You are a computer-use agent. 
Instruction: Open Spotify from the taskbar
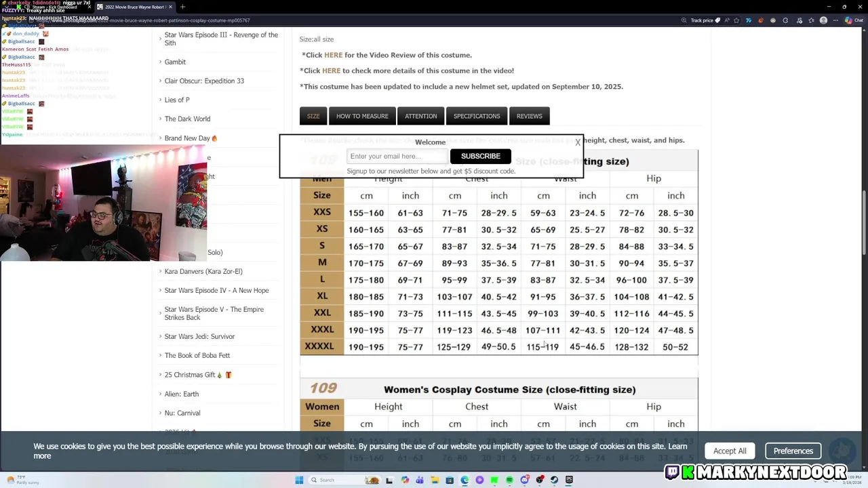click(x=509, y=480)
